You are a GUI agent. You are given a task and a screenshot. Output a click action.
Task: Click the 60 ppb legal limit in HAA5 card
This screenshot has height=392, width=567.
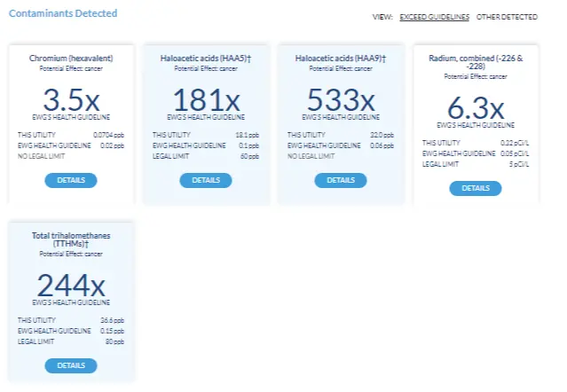click(249, 155)
